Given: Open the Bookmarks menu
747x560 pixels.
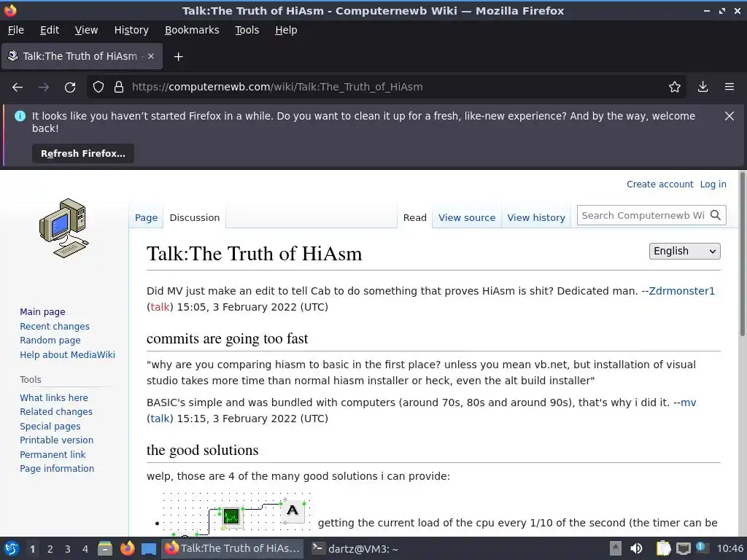Looking at the screenshot, I should (x=192, y=30).
